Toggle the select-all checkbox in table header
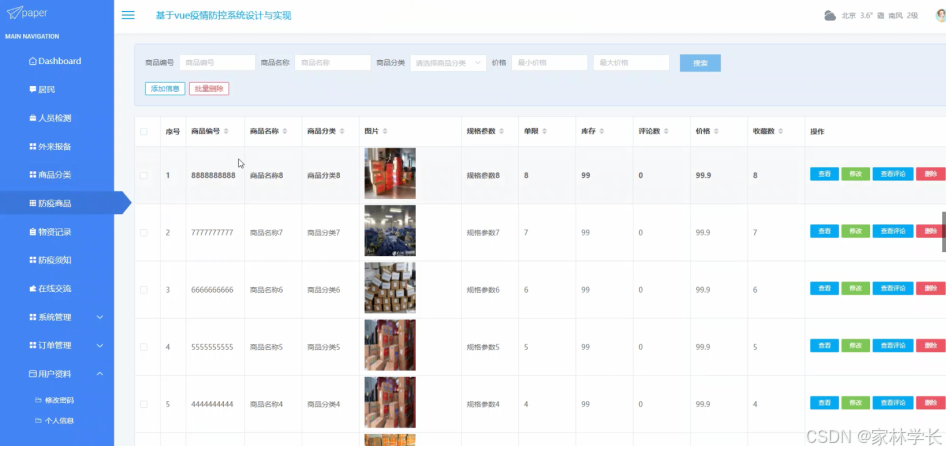The width and height of the screenshot is (946, 452). tap(144, 132)
